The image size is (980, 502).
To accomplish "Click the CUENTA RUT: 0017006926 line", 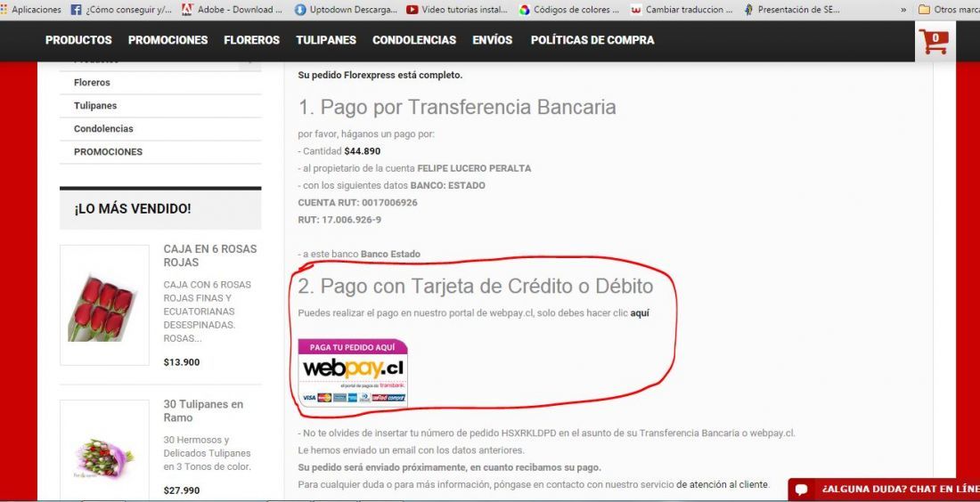I will [x=357, y=203].
